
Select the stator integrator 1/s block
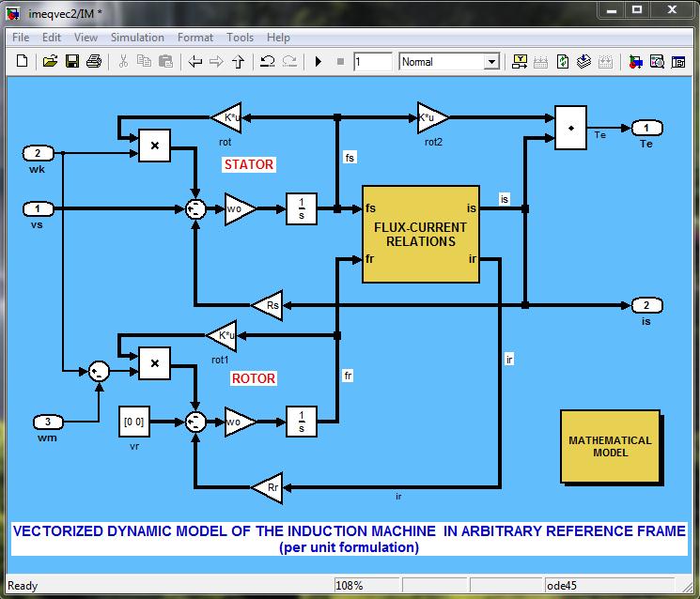pos(302,208)
